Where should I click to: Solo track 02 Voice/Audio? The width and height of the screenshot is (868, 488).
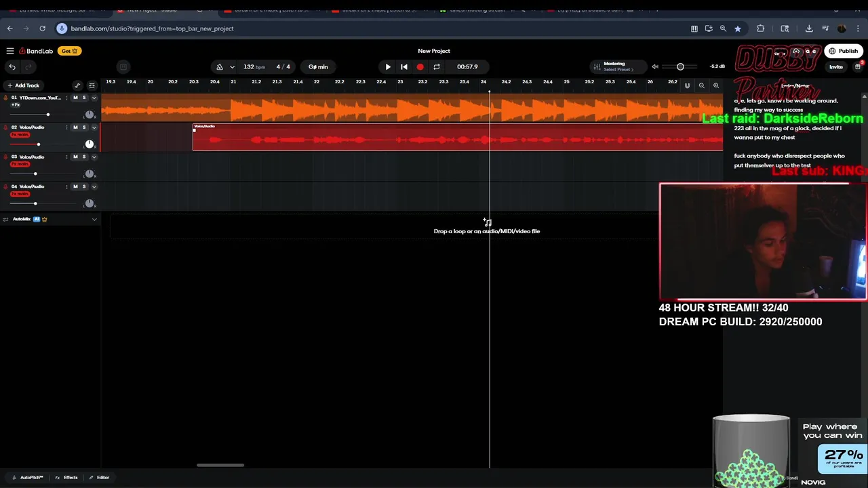coord(84,127)
